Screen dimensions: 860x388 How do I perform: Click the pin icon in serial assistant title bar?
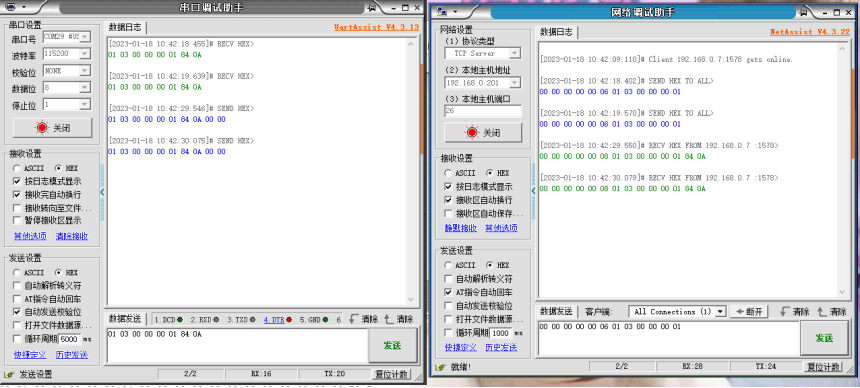pos(372,8)
